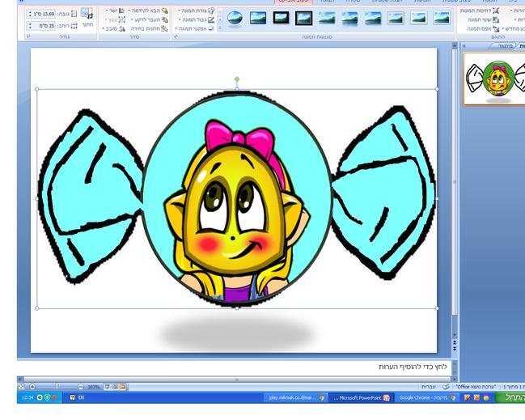Start Slide Show view icon
The height and width of the screenshot is (420, 525).
(x=107, y=387)
